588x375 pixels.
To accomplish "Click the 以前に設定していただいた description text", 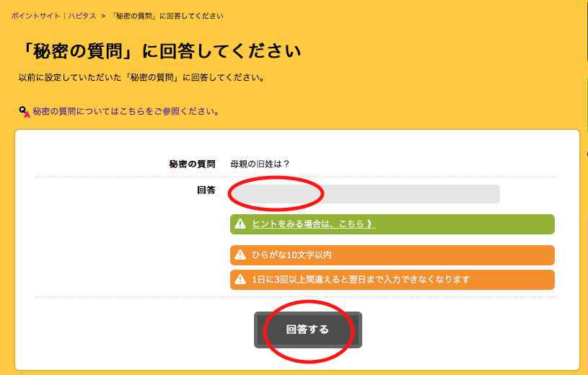I will pos(143,78).
